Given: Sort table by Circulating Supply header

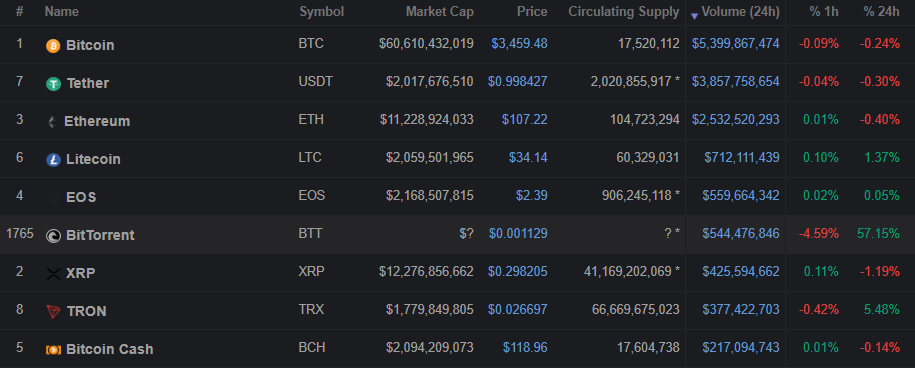Looking at the screenshot, I should 624,12.
